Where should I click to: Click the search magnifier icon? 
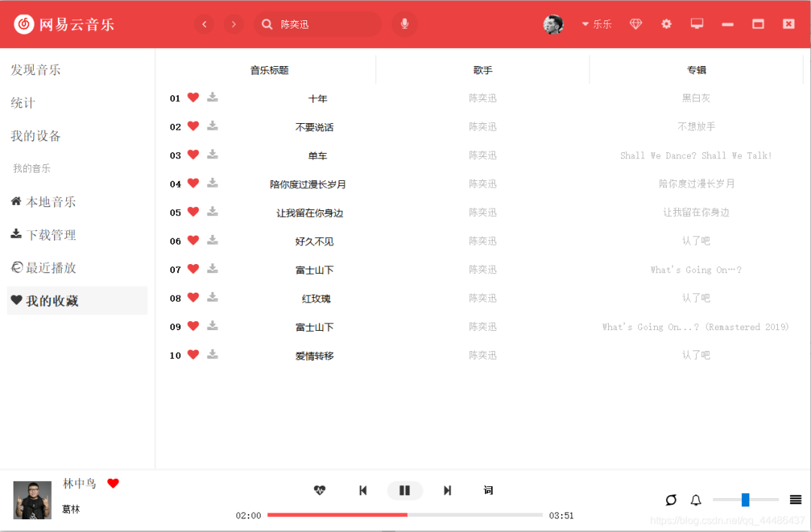[267, 24]
